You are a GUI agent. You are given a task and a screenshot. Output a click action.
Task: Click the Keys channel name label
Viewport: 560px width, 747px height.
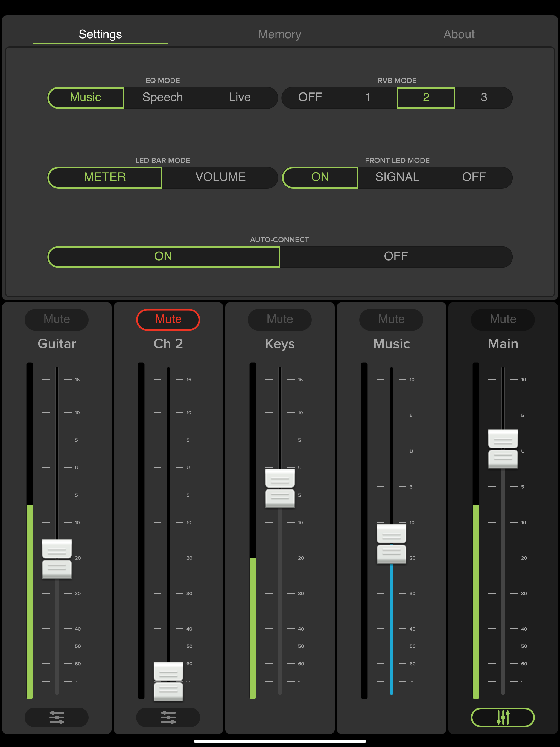click(x=280, y=344)
